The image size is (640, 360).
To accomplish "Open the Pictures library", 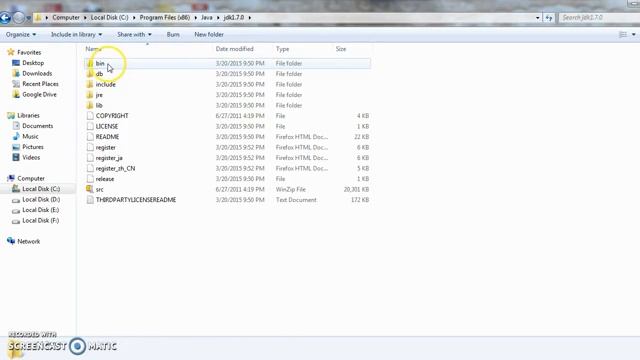I will [x=33, y=147].
